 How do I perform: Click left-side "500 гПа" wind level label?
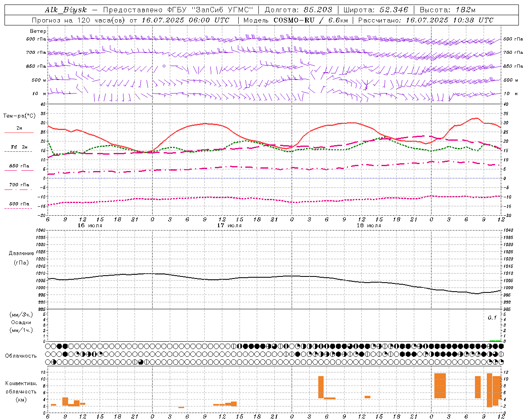(36, 39)
